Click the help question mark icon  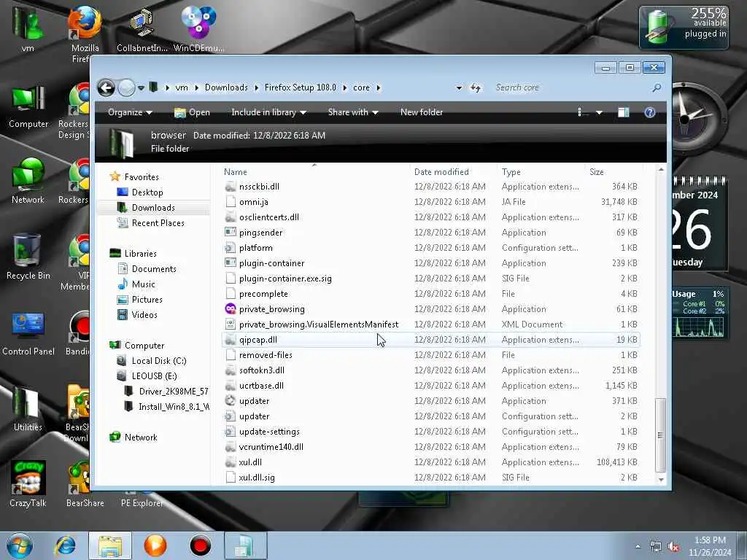(650, 112)
